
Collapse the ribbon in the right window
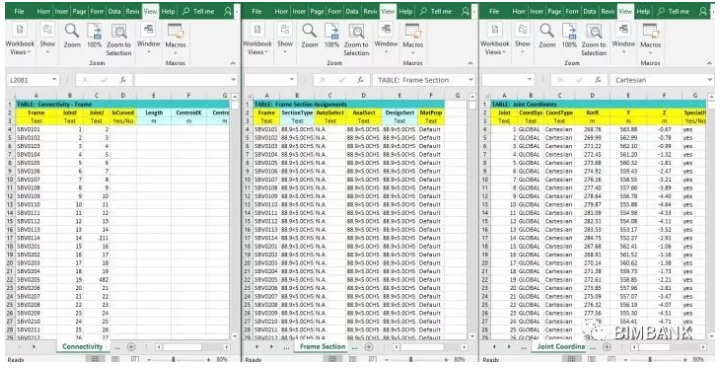pyautogui.click(x=709, y=63)
